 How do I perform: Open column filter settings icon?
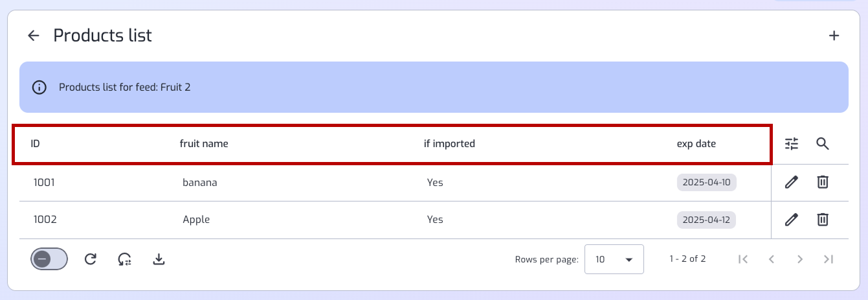[x=792, y=144]
